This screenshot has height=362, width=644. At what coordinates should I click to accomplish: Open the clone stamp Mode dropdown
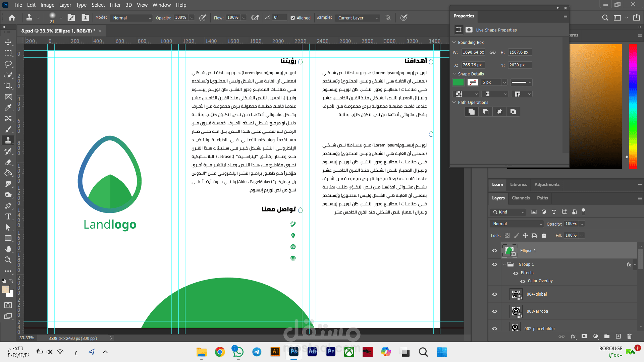[x=131, y=18]
